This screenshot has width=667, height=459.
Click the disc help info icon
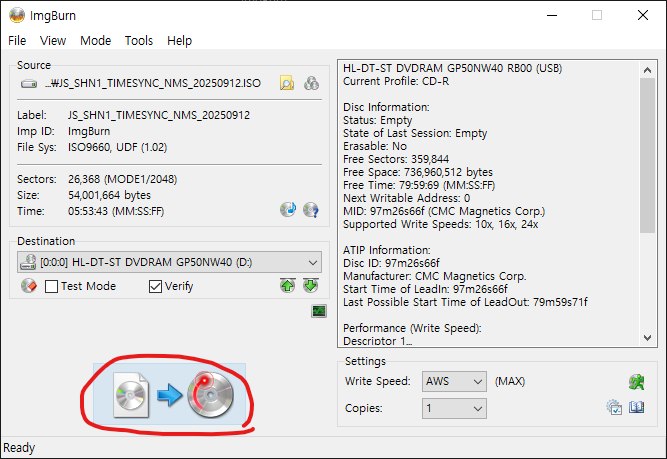tap(311, 210)
